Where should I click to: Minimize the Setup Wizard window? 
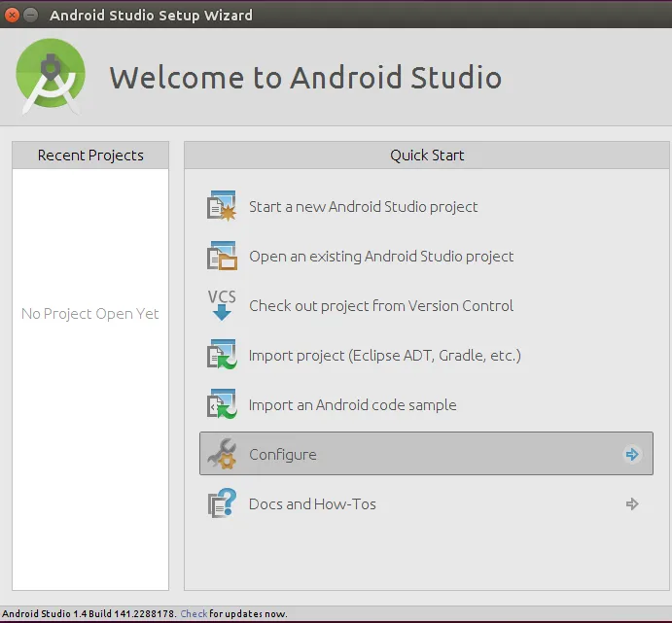click(30, 15)
